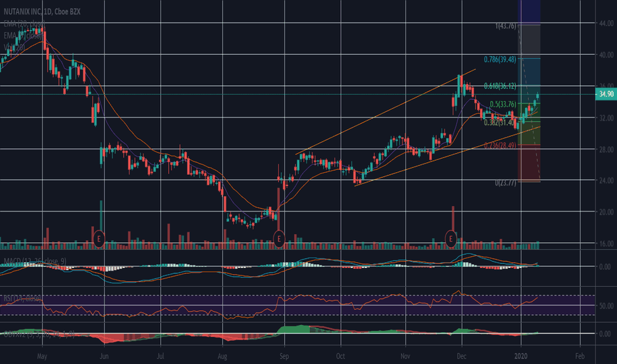This screenshot has width=617, height=364.
Task: Select the Fibonacci 0.5(33.76) level label
Action: [502, 105]
